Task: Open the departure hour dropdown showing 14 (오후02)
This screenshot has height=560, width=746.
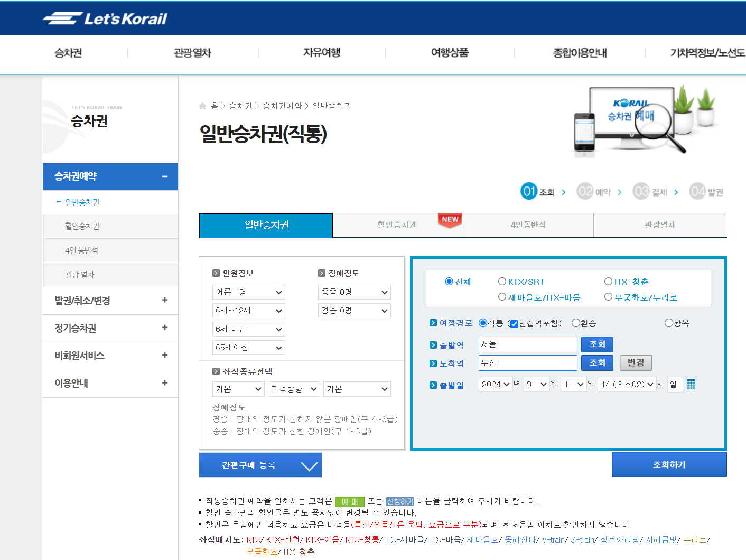Action: [x=627, y=384]
